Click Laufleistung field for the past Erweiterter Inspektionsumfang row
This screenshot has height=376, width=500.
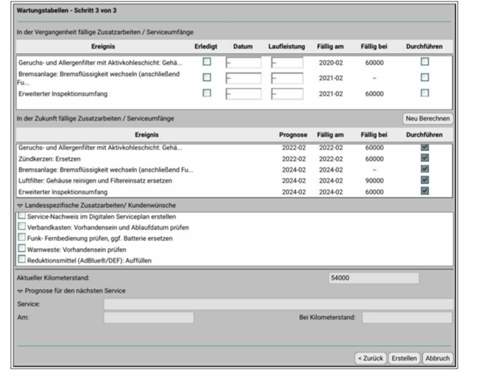tap(287, 94)
